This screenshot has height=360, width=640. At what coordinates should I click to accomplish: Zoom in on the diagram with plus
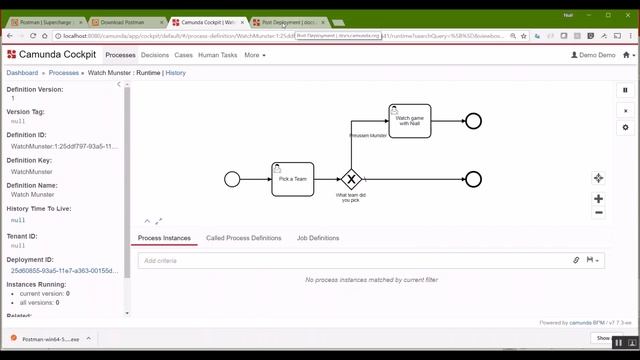598,199
